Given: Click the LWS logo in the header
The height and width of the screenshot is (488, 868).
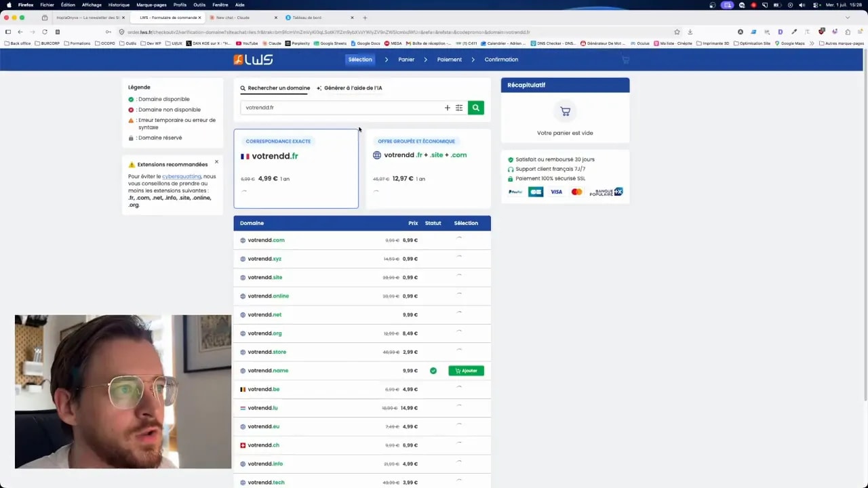Looking at the screenshot, I should tap(253, 60).
